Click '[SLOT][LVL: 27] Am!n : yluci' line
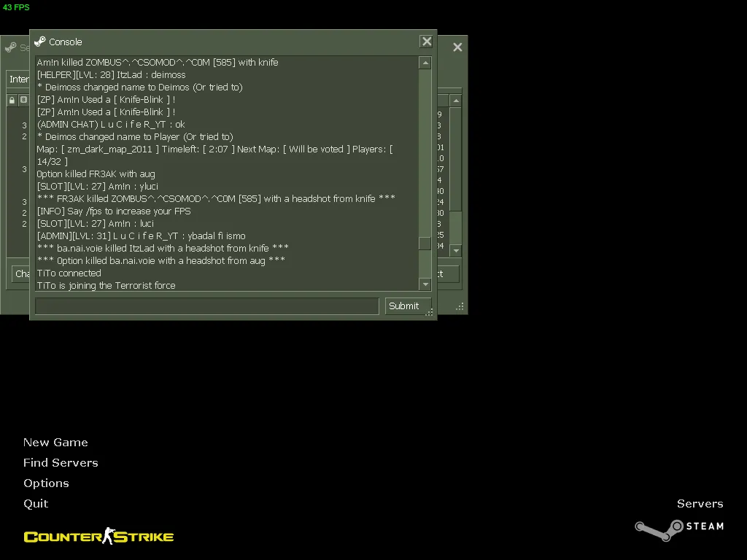Viewport: 747px width, 560px height. coord(98,186)
